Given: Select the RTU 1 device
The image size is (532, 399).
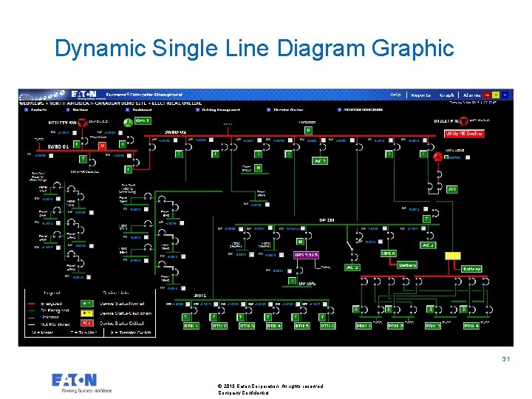Looking at the screenshot, I should (x=191, y=326).
